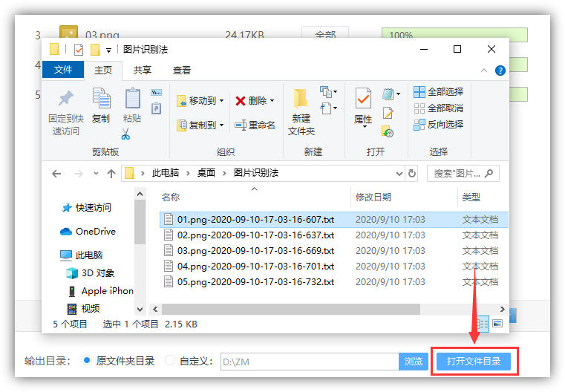Open the 文件 menu tab
Viewport: 565px width, 392px height.
pos(63,70)
